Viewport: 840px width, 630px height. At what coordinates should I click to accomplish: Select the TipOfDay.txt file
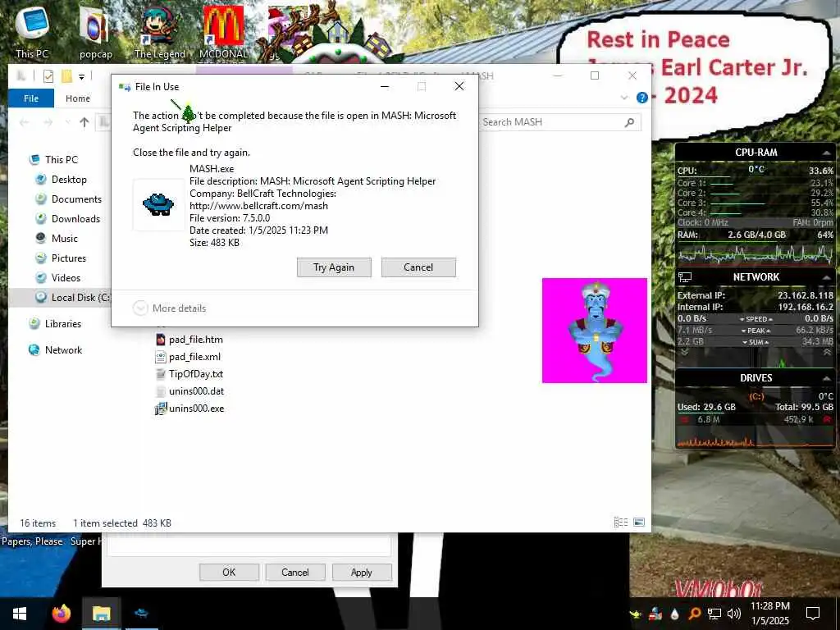[189, 373]
